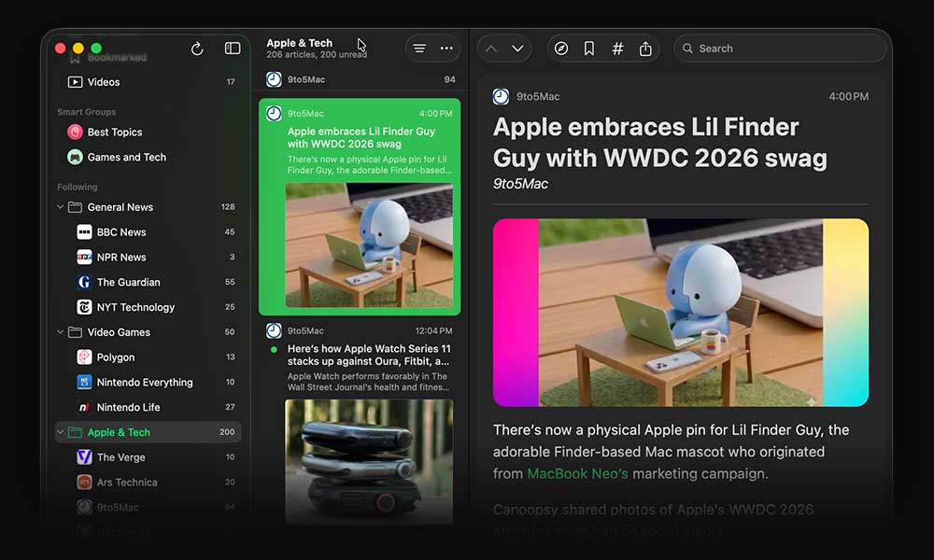Viewport: 934px width, 560px height.
Task: Open the Polygon feed
Action: pyautogui.click(x=149, y=357)
